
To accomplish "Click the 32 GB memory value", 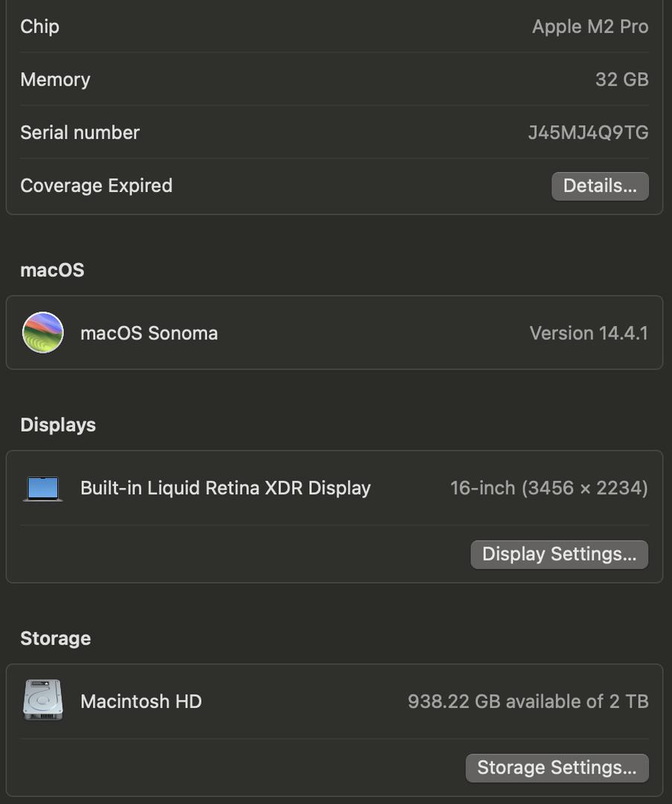I will point(621,80).
